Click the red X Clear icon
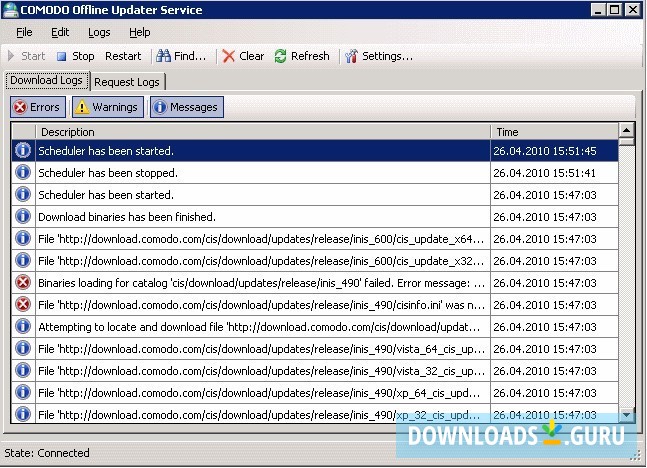Viewport: 647px width, 468px height. coord(229,56)
